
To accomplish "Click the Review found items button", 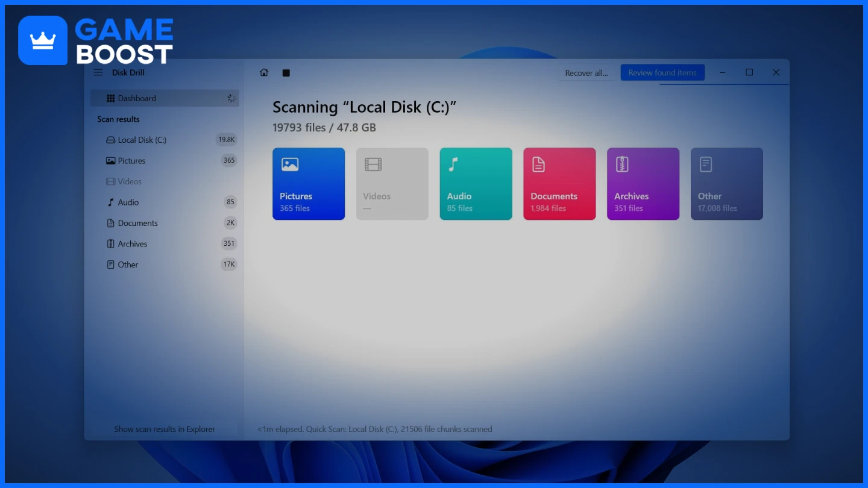I will [662, 72].
